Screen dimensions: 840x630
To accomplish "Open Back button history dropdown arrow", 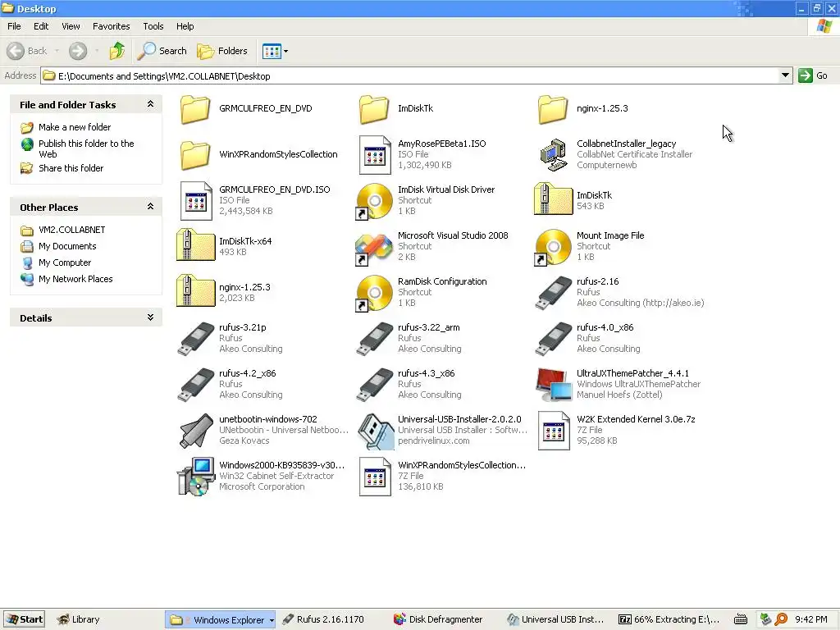I will 57,51.
